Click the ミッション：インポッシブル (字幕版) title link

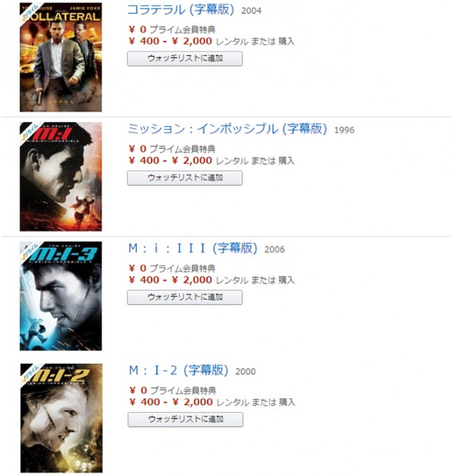(x=227, y=129)
